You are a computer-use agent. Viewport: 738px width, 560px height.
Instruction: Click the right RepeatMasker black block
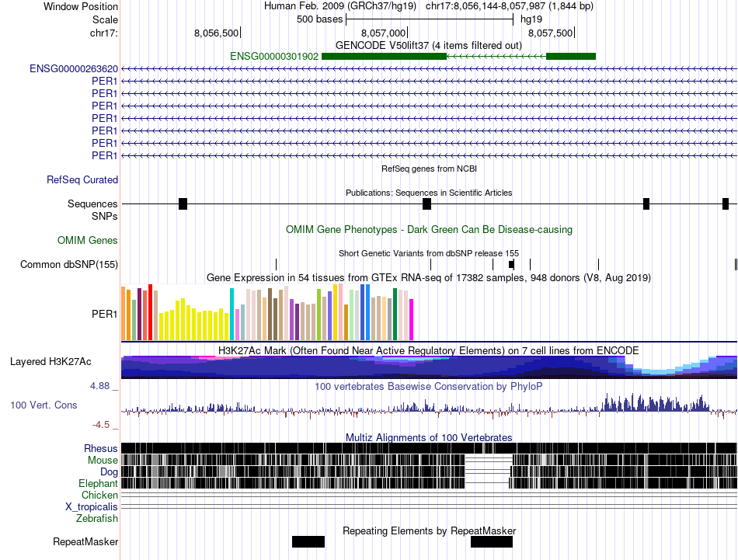coord(492,541)
